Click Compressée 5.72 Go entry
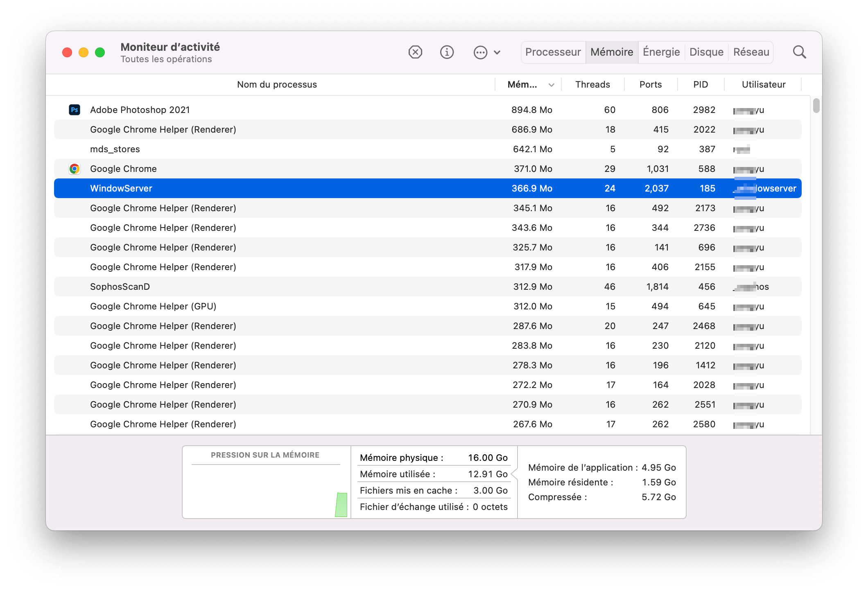The width and height of the screenshot is (868, 591). [x=602, y=497]
